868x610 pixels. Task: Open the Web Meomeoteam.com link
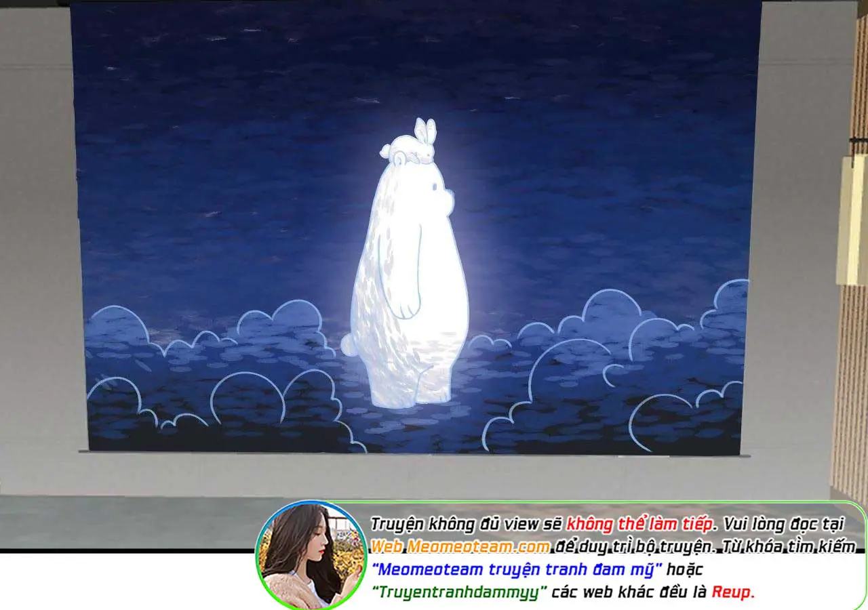click(x=460, y=546)
